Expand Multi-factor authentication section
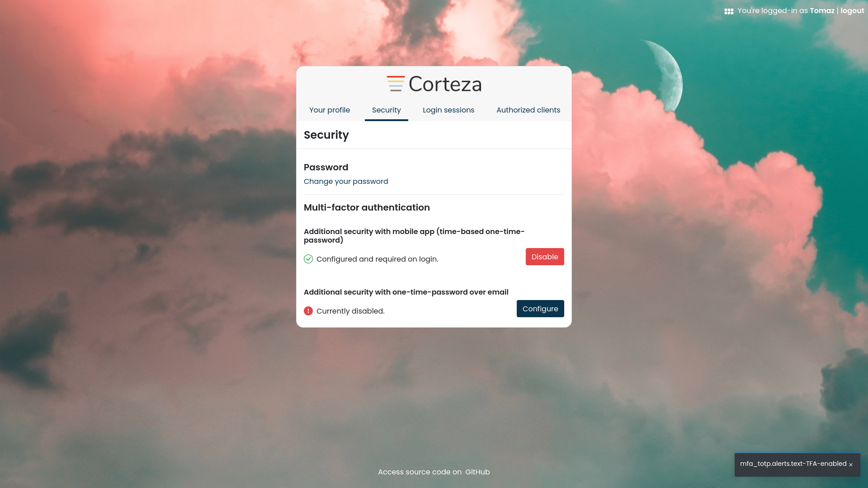Image resolution: width=868 pixels, height=488 pixels. click(367, 207)
